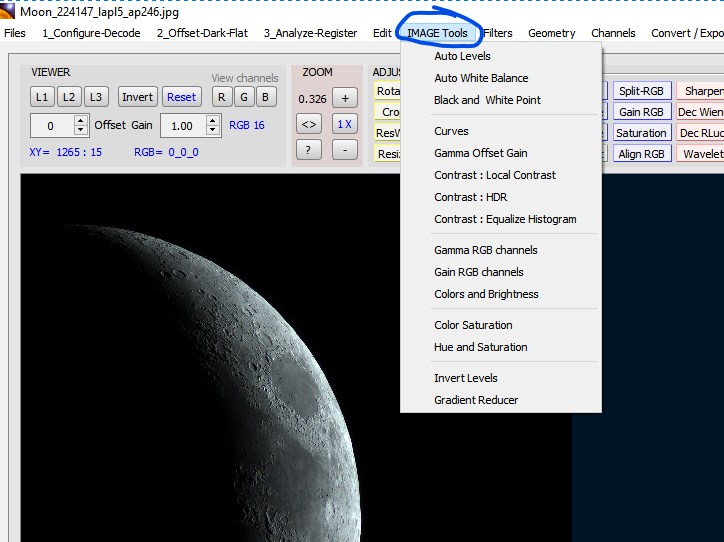Open the Channels menu
Screen dimensions: 724x542
[x=613, y=33]
